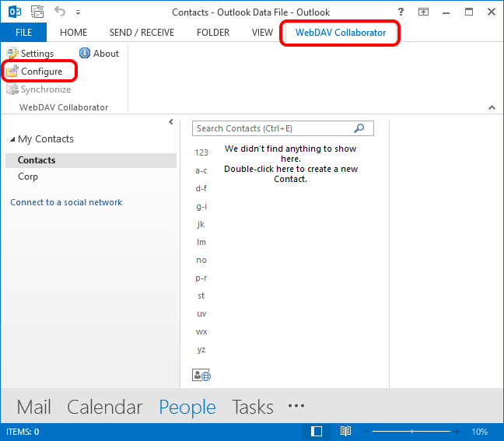Jump to d-f in contact index
The image size is (504, 441).
point(201,188)
